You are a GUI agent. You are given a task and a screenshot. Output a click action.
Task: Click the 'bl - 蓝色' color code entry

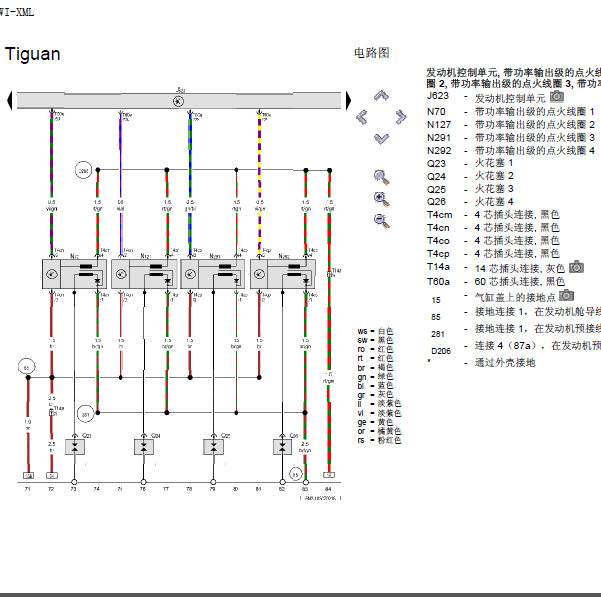pos(375,385)
